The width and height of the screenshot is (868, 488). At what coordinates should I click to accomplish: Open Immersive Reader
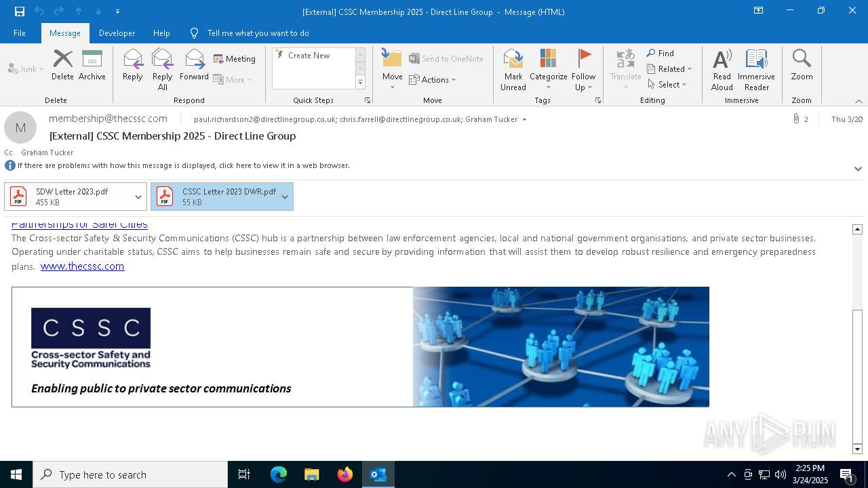pos(756,70)
